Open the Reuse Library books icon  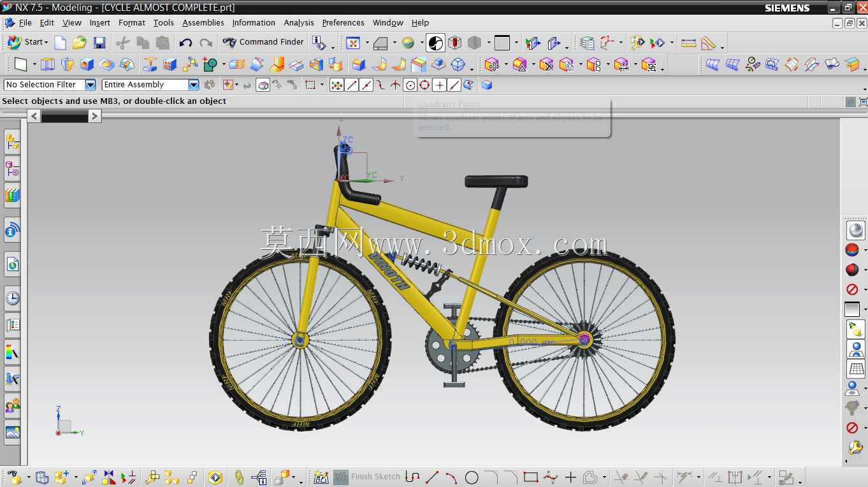click(x=12, y=196)
